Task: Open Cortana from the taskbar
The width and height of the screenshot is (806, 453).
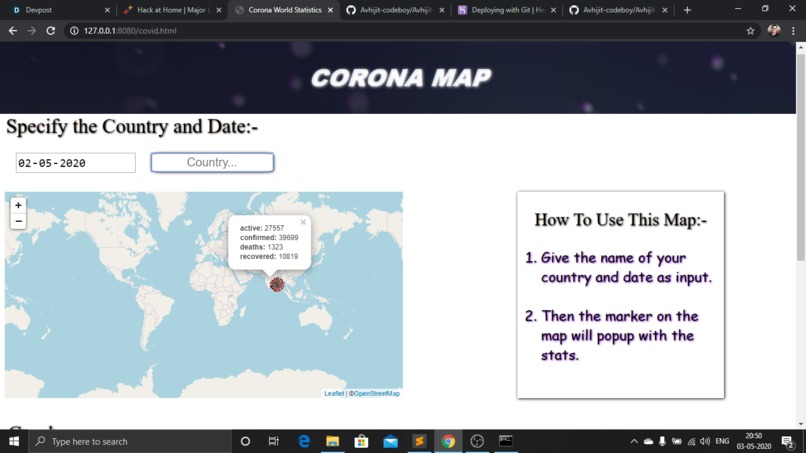Action: tap(245, 441)
